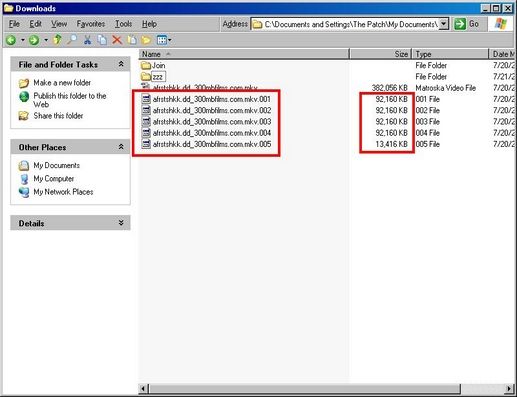Collapse the File and Folder Tasks panel
The height and width of the screenshot is (397, 517).
121,64
